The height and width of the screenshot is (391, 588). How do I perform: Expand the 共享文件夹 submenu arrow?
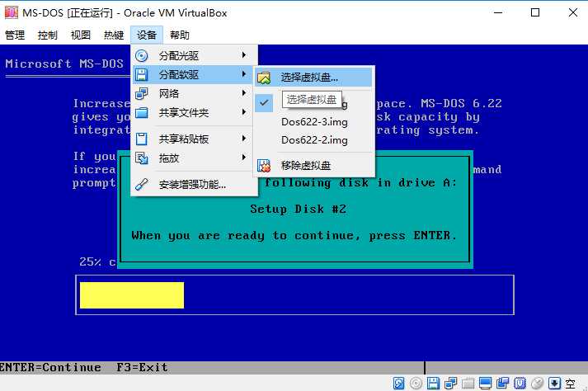click(x=244, y=112)
